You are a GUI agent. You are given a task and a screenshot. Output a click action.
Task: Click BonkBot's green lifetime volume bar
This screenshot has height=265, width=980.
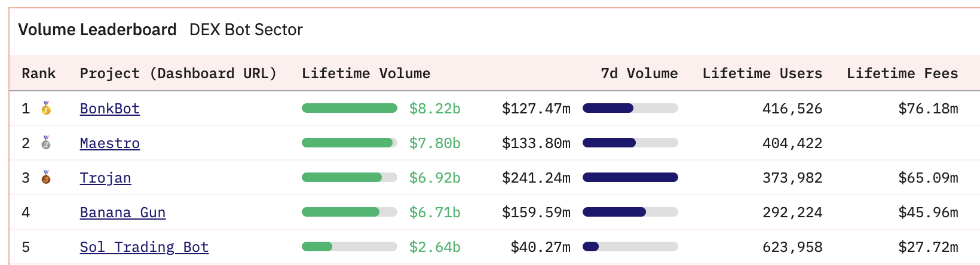349,108
